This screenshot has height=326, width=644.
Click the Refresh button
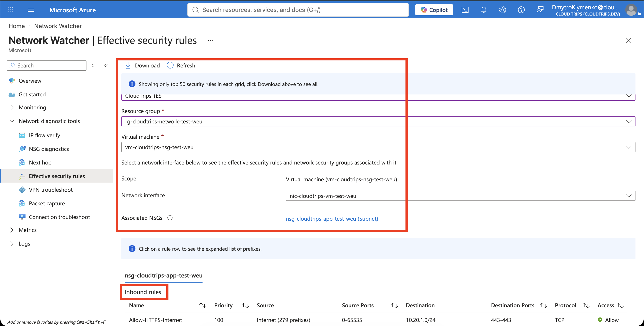point(181,66)
